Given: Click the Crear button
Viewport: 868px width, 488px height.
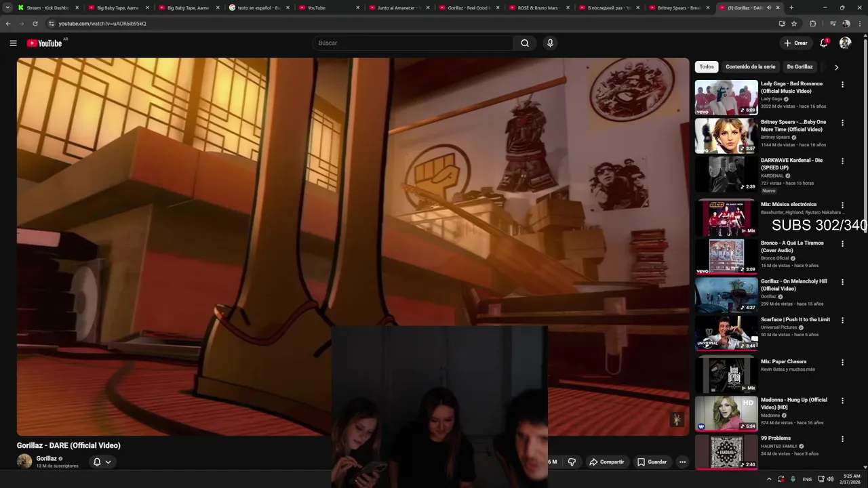Looking at the screenshot, I should tap(795, 43).
